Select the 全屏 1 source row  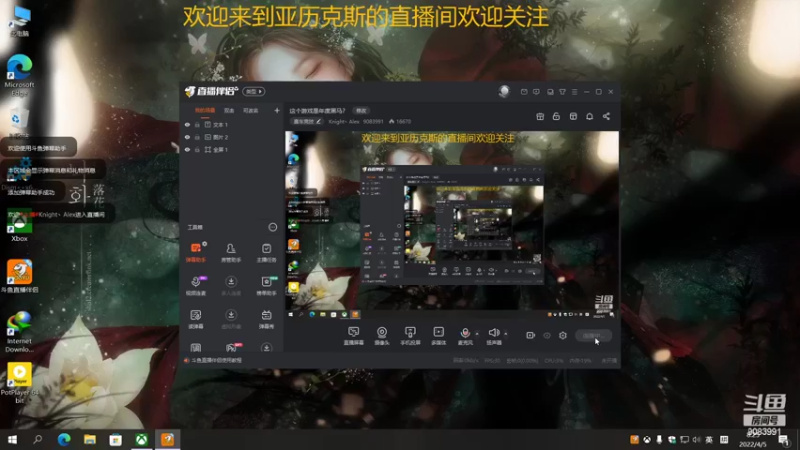pyautogui.click(x=232, y=149)
